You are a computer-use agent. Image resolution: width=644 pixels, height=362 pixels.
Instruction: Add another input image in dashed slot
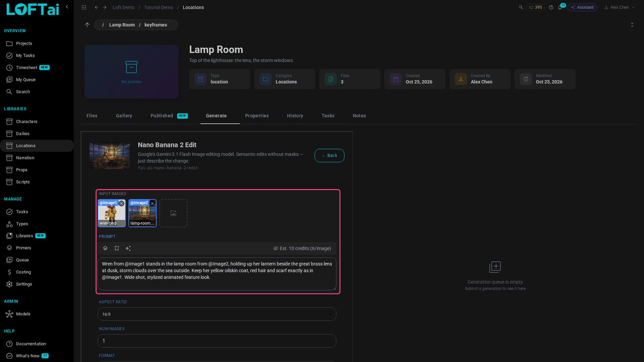[173, 213]
